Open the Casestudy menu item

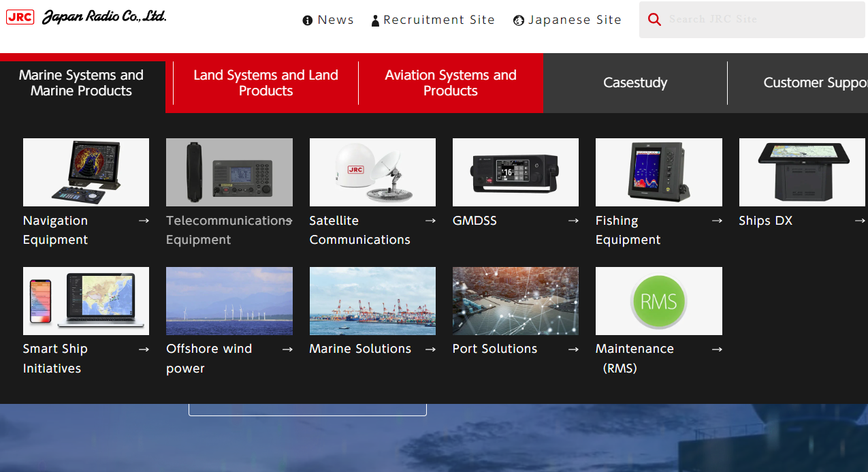[x=635, y=83]
